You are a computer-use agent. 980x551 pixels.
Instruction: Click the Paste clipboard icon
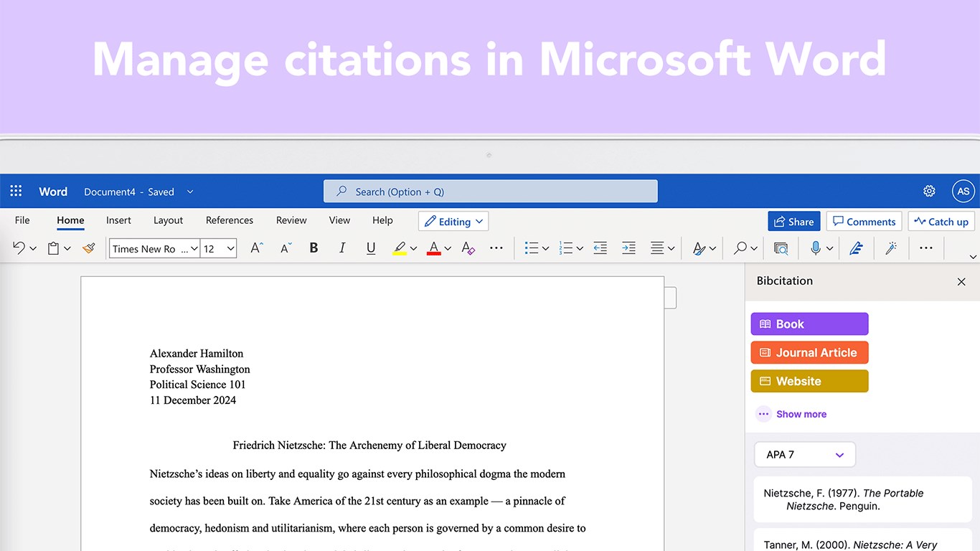53,248
